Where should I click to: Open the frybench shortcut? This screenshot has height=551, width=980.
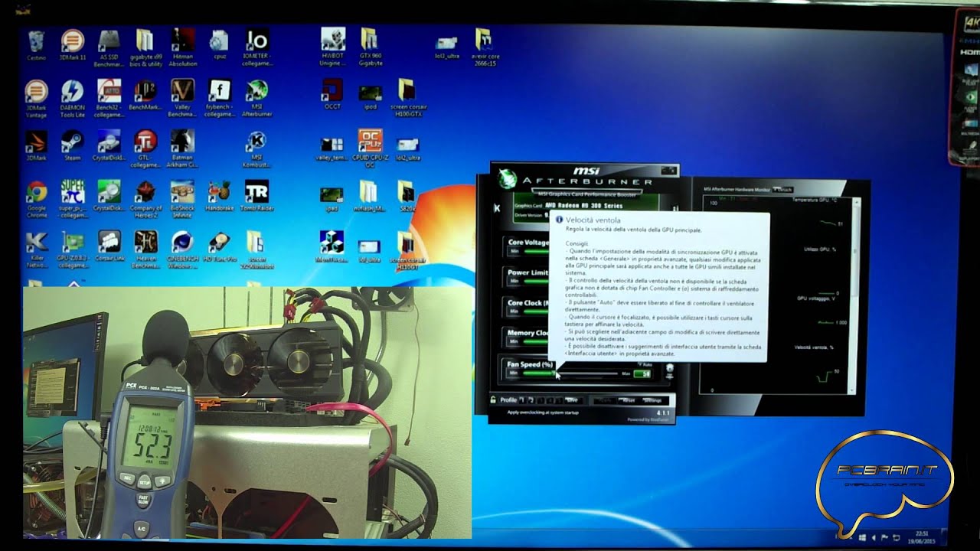tap(219, 98)
